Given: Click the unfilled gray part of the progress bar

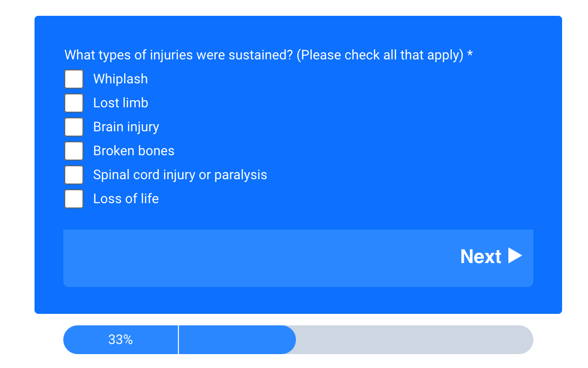Looking at the screenshot, I should 412,340.
